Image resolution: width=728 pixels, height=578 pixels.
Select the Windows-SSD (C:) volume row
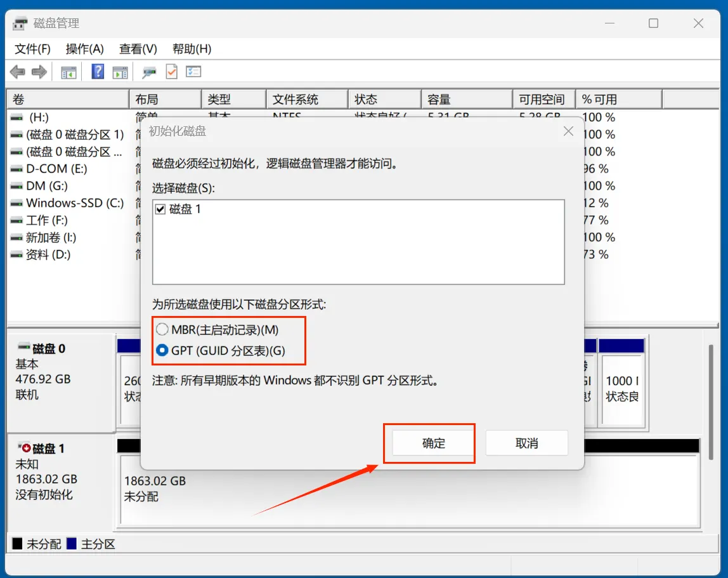point(68,204)
